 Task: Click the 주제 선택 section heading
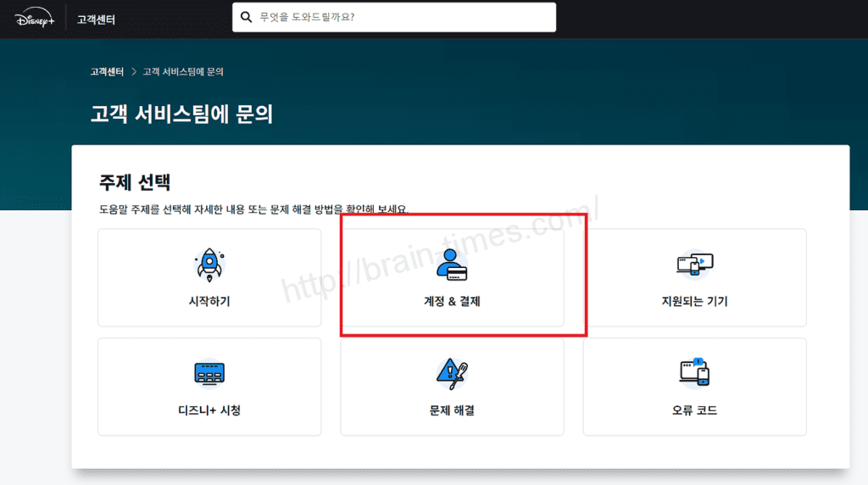(x=135, y=181)
